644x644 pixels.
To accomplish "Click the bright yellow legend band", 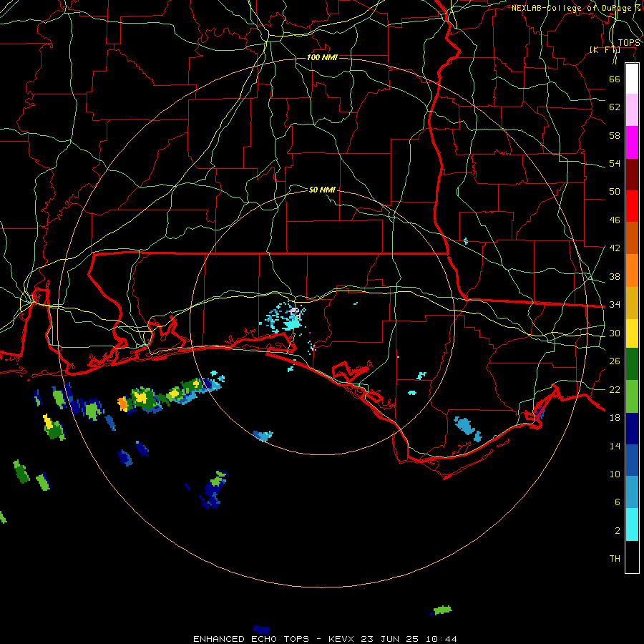I will click(x=632, y=333).
